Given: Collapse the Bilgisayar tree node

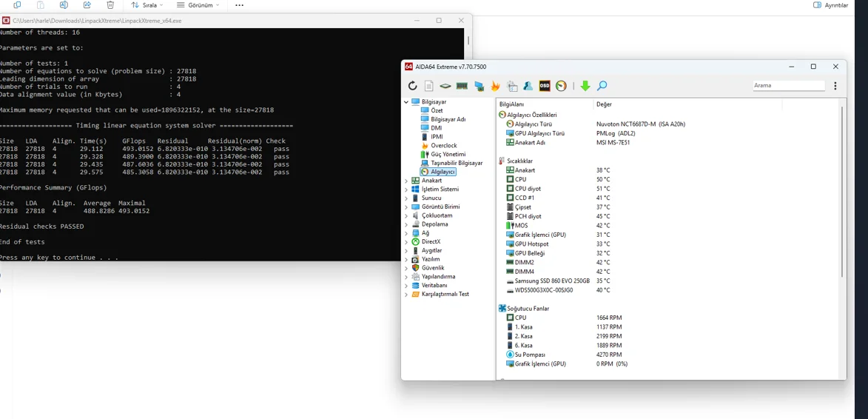Looking at the screenshot, I should [406, 102].
